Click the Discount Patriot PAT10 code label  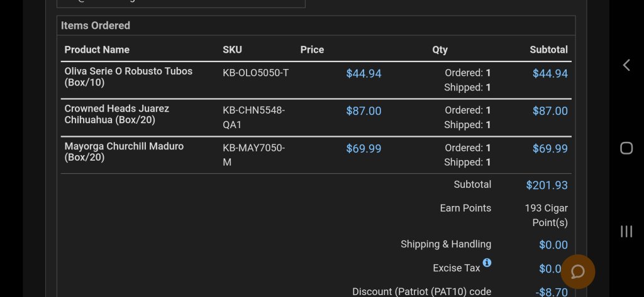click(x=421, y=291)
